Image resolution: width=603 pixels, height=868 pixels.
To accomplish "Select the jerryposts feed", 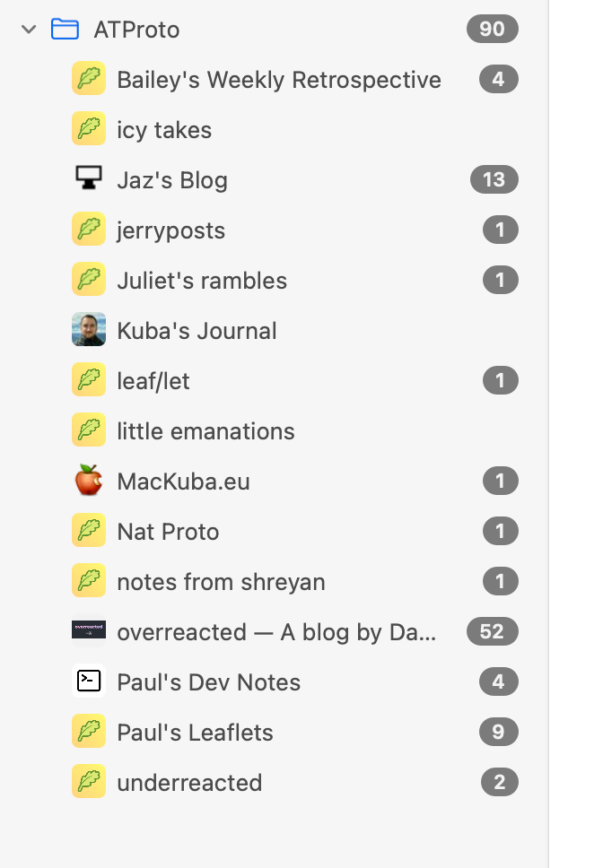I will pyautogui.click(x=170, y=230).
